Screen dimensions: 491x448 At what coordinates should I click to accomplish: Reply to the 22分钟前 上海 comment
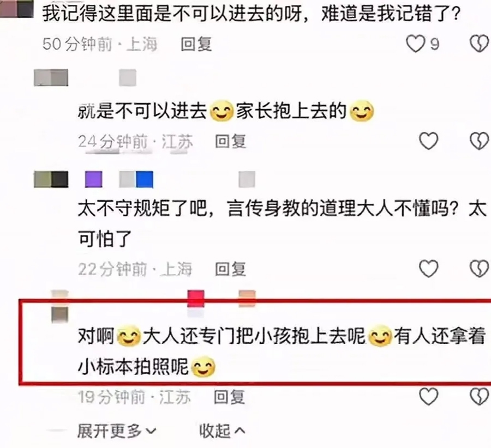(230, 269)
